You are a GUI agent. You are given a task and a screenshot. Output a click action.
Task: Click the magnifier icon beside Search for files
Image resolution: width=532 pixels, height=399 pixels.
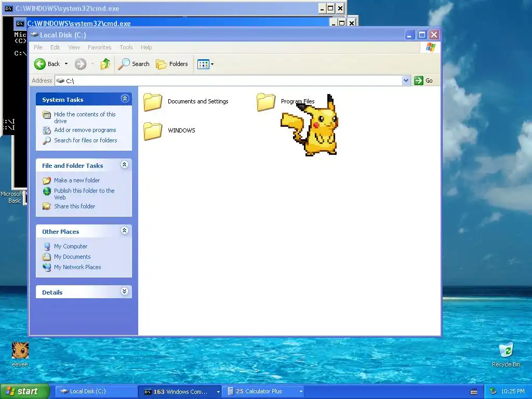pyautogui.click(x=46, y=140)
